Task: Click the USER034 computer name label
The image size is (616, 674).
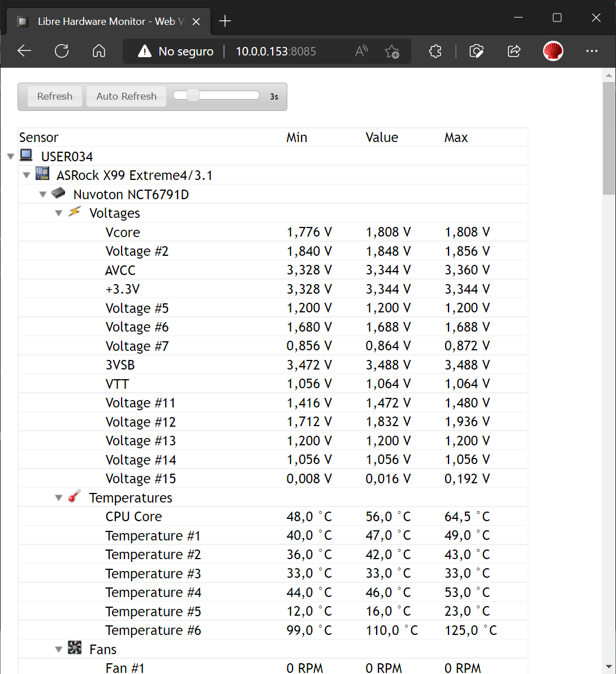Action: click(67, 156)
